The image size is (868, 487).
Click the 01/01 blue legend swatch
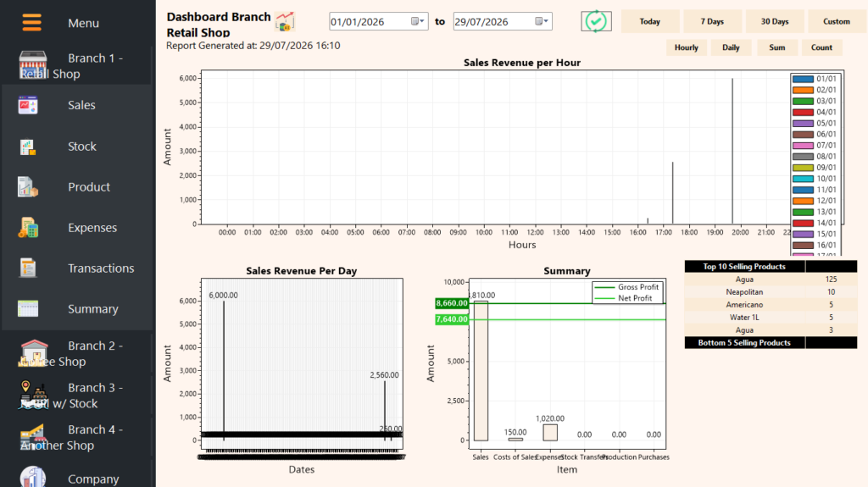tap(803, 79)
